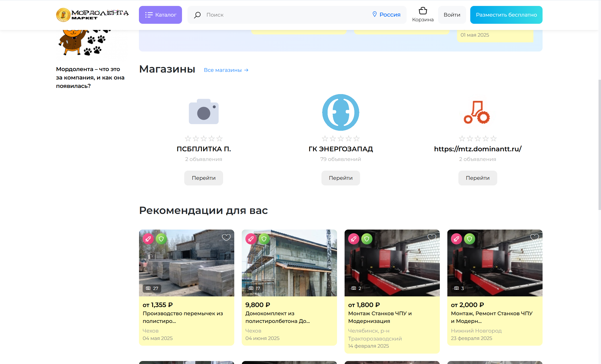Click the ГК ЭНЕРГОЗАПАД shop name
The height and width of the screenshot is (364, 601).
click(x=340, y=149)
